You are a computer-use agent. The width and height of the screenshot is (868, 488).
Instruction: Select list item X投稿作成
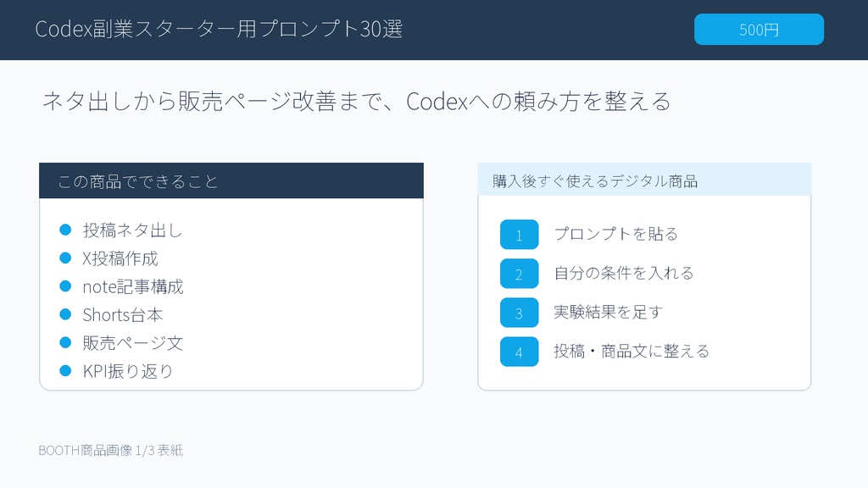(x=120, y=258)
